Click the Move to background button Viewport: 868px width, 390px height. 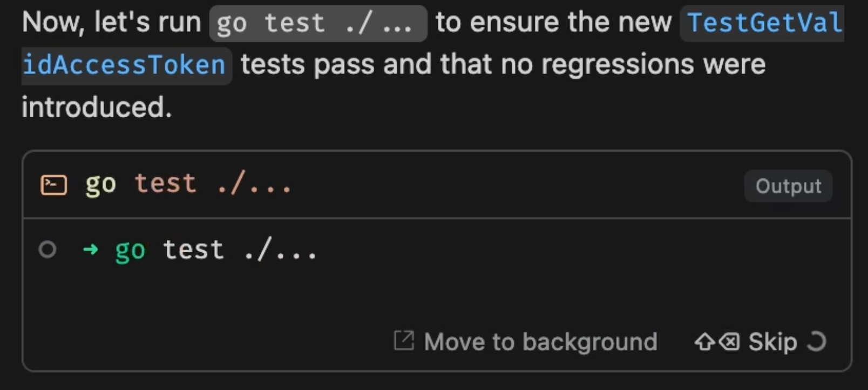(526, 341)
